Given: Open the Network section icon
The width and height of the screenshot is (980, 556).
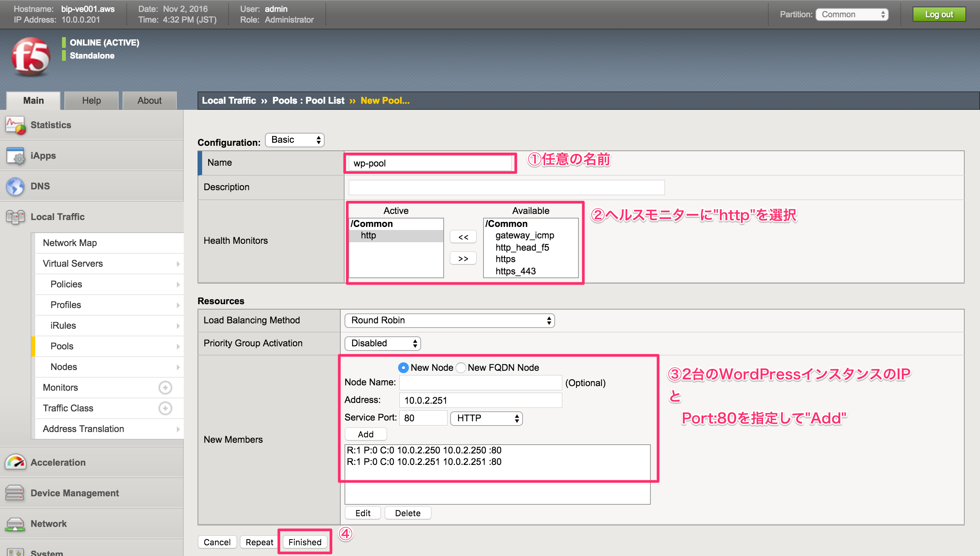Looking at the screenshot, I should [x=15, y=523].
